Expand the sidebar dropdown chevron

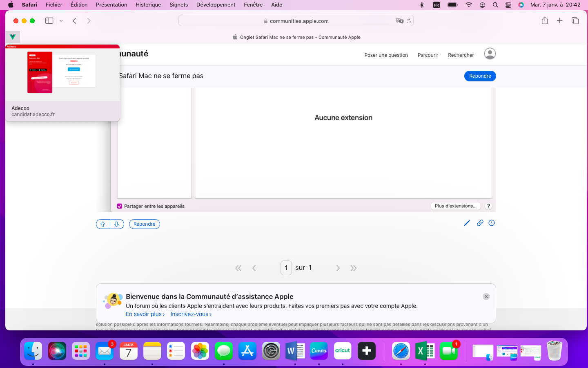coord(61,21)
